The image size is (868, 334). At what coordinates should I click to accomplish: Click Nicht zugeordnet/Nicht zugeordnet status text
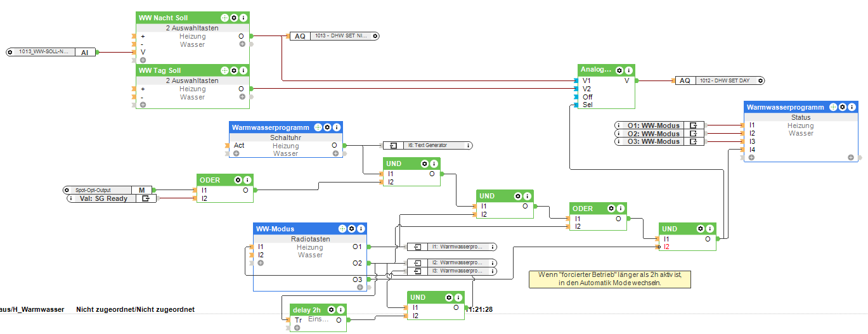pyautogui.click(x=136, y=309)
